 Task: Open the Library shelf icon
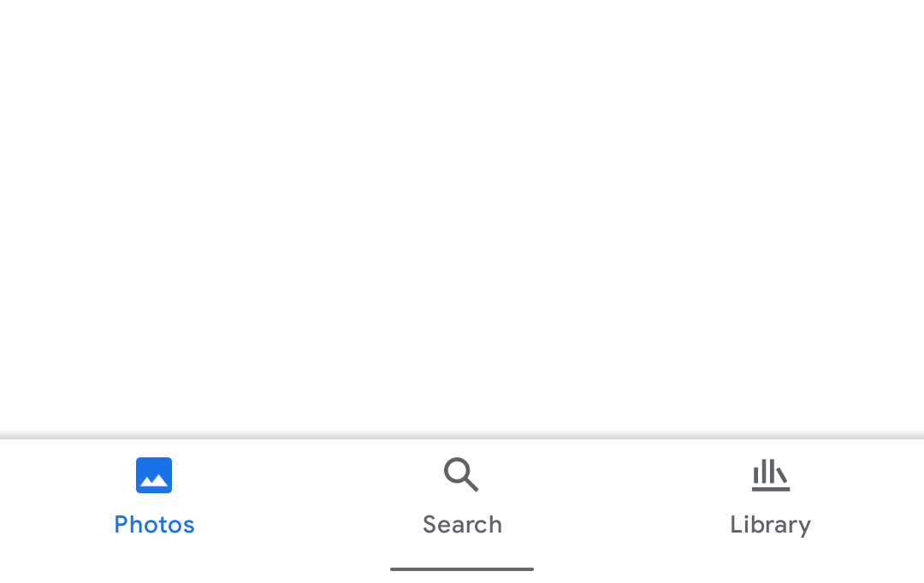coord(771,475)
